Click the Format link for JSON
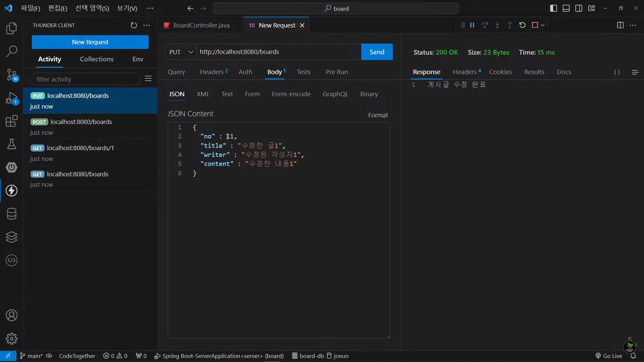The width and height of the screenshot is (644, 362). coord(378,115)
